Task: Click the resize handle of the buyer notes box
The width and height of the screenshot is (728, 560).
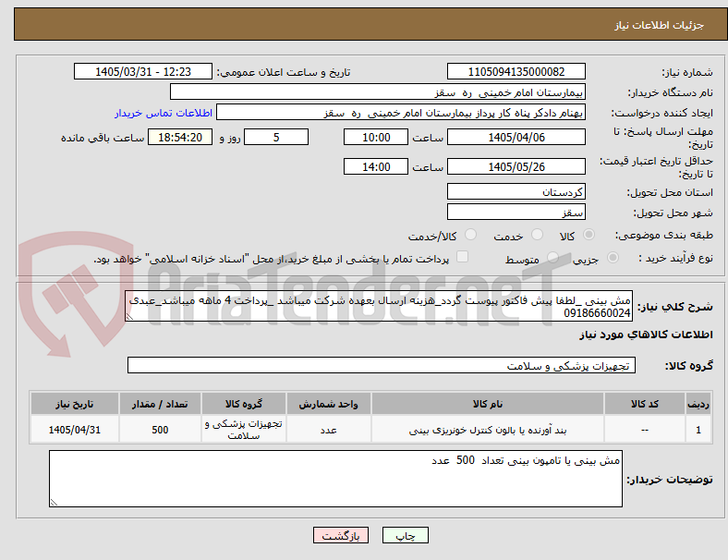Action: click(x=54, y=503)
